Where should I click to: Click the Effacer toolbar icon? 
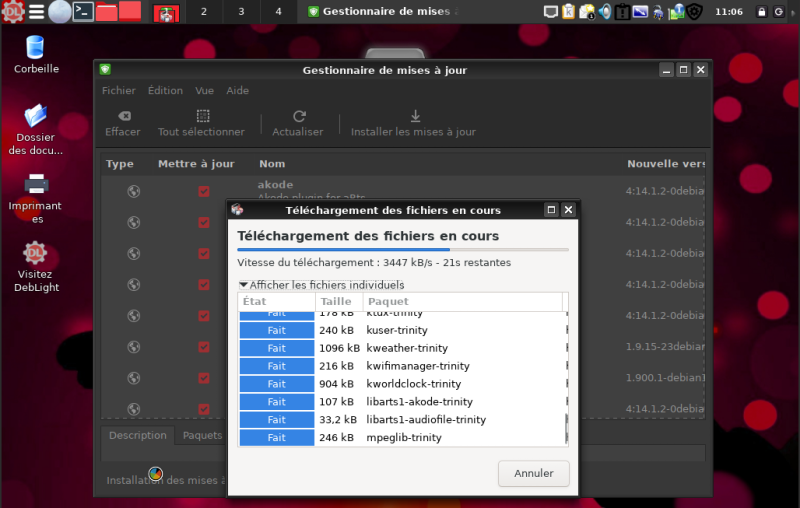(123, 116)
